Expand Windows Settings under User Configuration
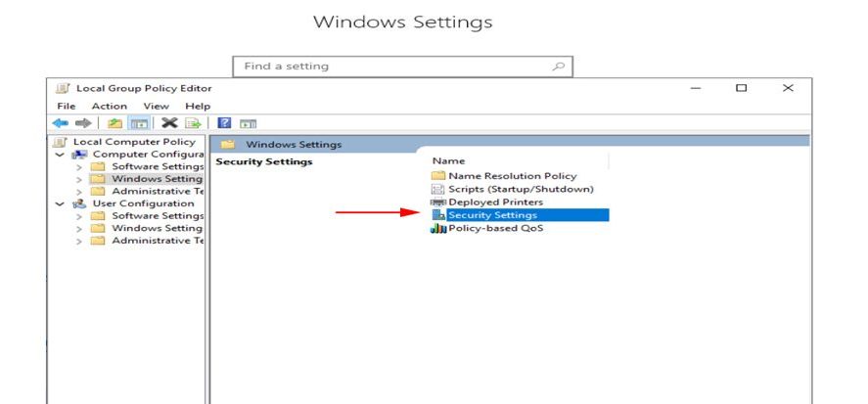This screenshot has height=404, width=868. coord(79,228)
